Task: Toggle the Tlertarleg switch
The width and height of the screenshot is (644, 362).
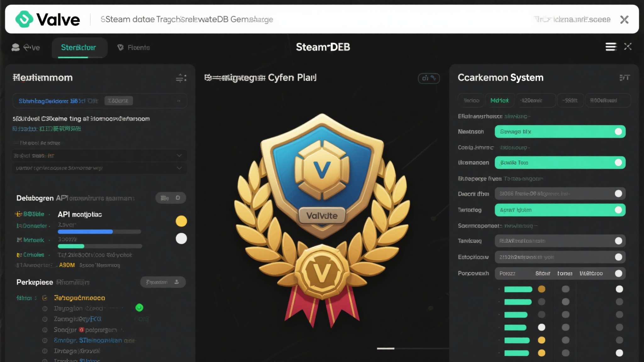Action: (x=618, y=210)
